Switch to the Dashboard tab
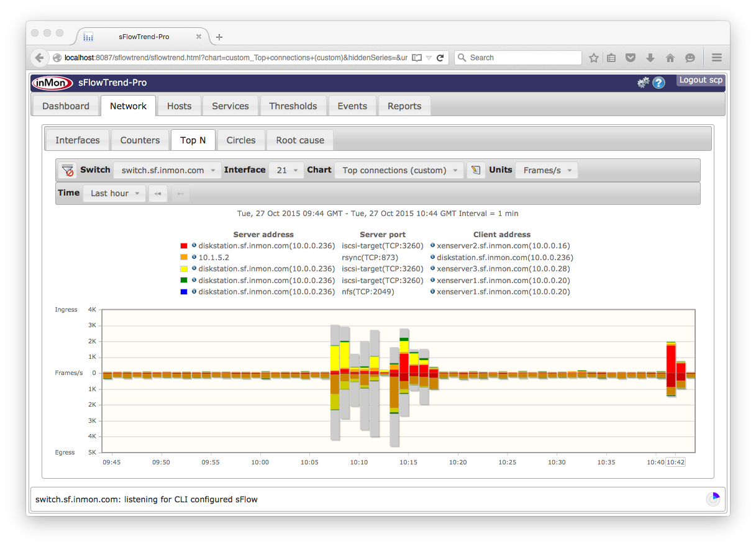Viewport: 756px width, 547px height. point(66,106)
